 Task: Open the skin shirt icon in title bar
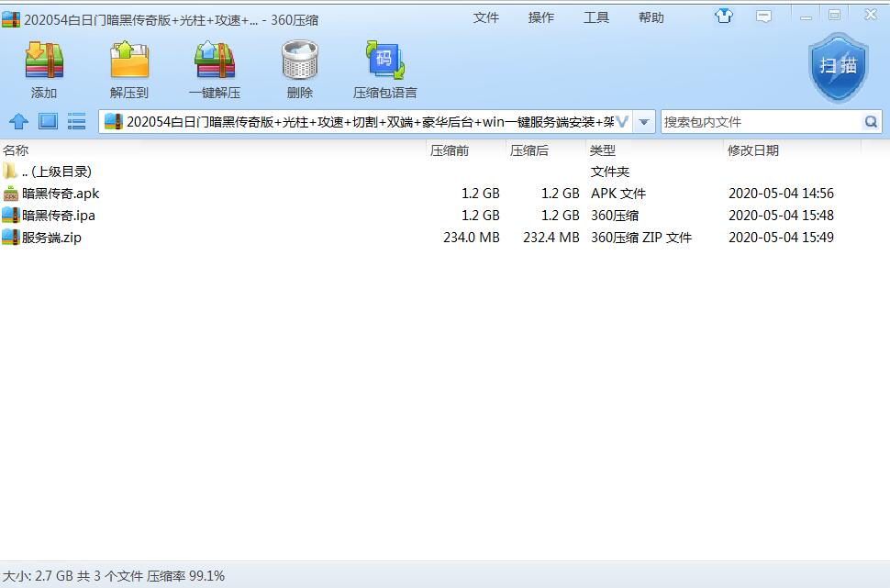click(x=724, y=16)
